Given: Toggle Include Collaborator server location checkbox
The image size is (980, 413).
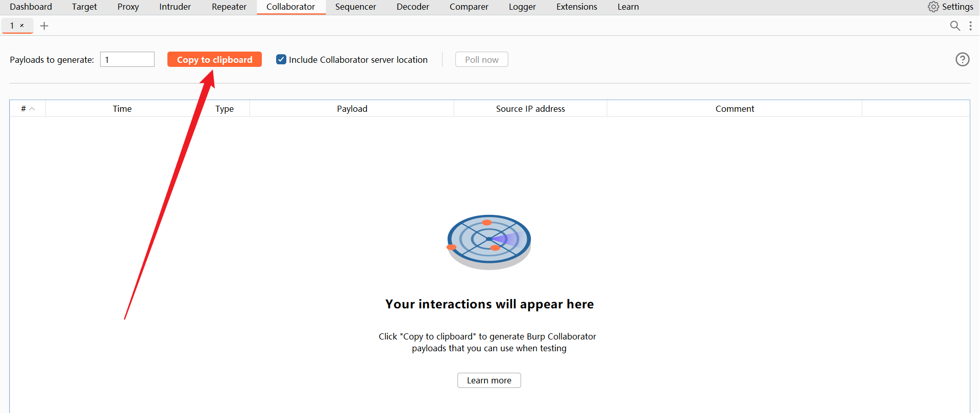Looking at the screenshot, I should tap(281, 59).
